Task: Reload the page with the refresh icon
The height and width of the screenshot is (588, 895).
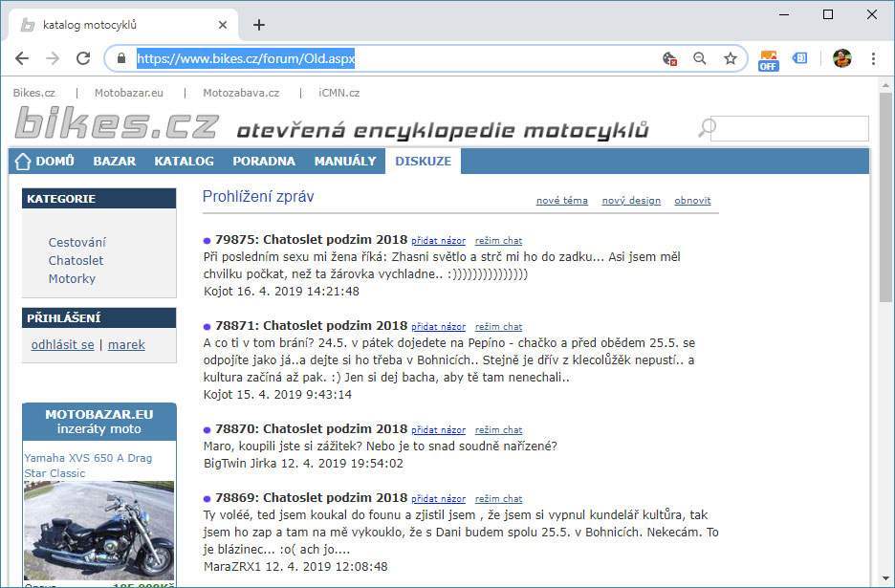Action: (83, 58)
